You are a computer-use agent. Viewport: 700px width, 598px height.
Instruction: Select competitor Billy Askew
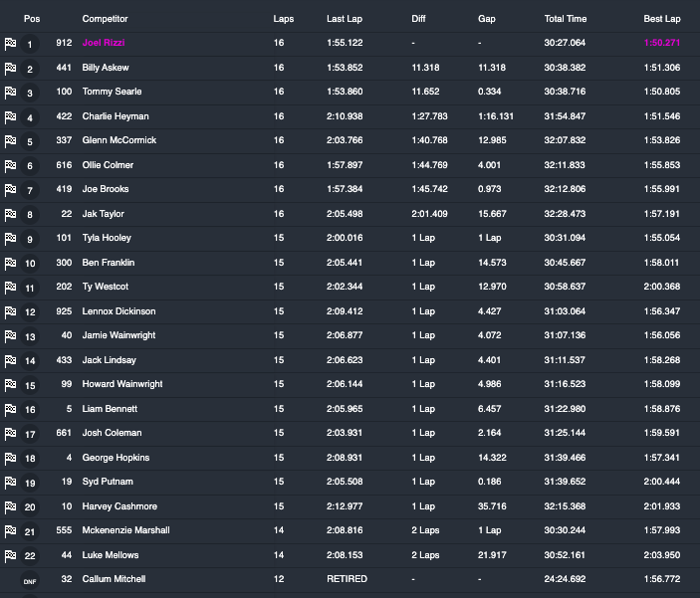click(x=106, y=68)
